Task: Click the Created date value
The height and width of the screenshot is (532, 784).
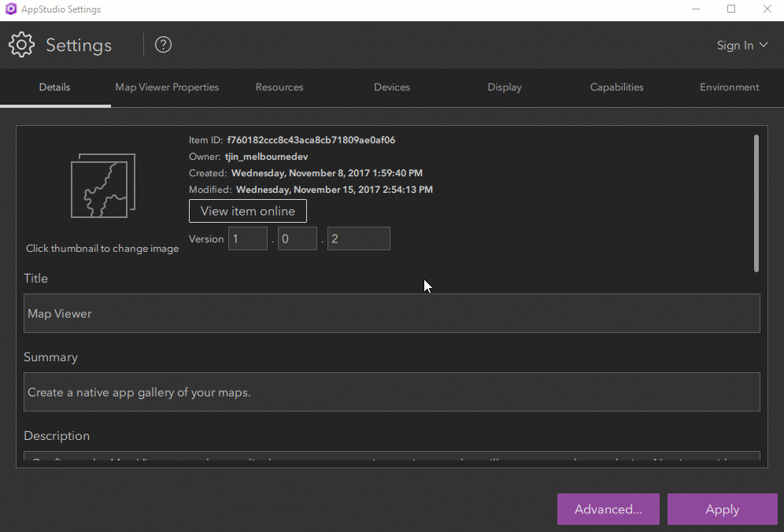Action: [x=327, y=173]
